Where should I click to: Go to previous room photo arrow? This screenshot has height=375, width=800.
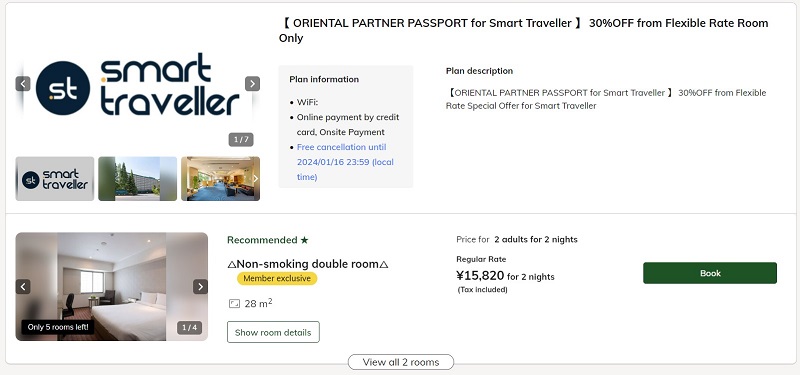(23, 287)
